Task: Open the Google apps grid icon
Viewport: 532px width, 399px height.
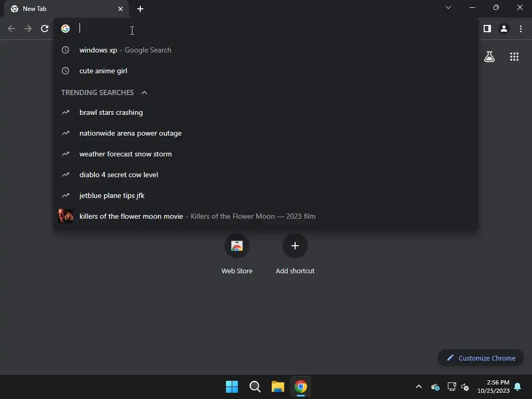Action: [x=514, y=57]
